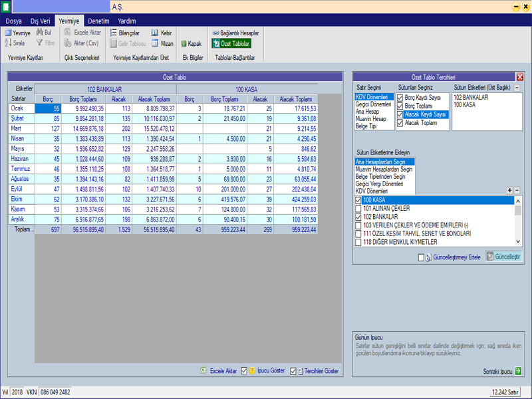Viewport: 532px width, 399px height.
Task: Click the Sırala sort icon
Action: [x=8, y=43]
